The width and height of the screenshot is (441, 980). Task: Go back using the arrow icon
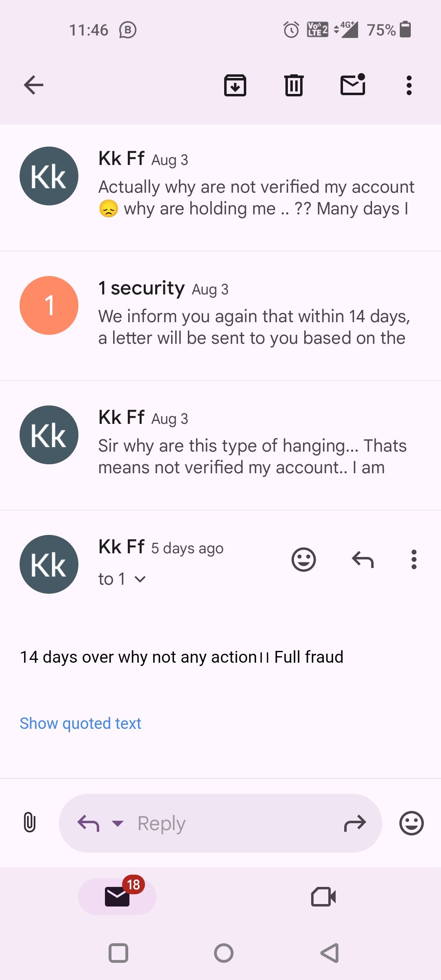pos(33,85)
